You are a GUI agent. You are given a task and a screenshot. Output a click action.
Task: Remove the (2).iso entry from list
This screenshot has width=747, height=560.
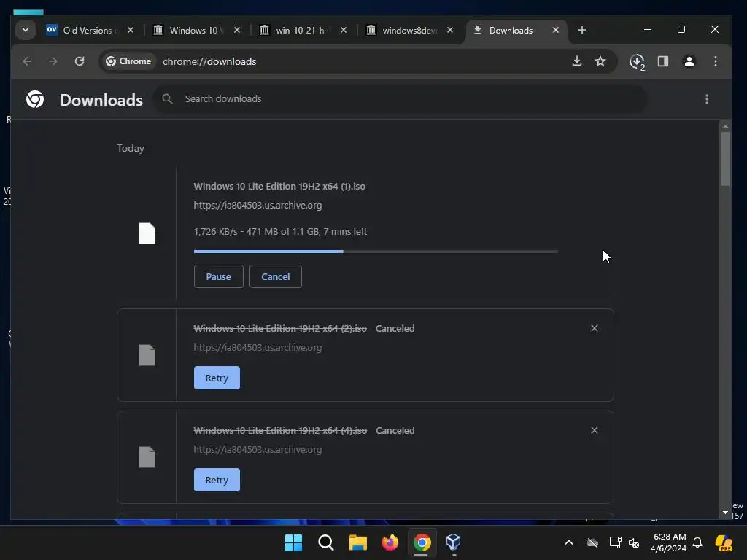coord(594,328)
